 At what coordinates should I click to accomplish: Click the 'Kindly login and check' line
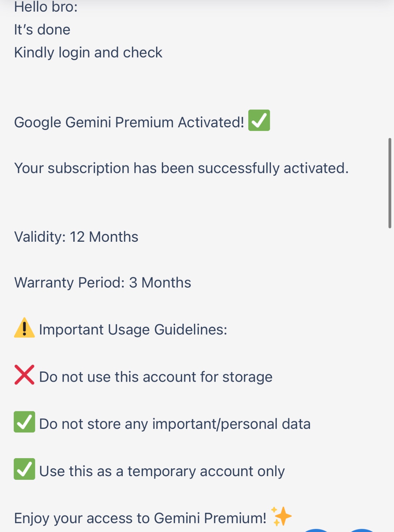pos(88,53)
